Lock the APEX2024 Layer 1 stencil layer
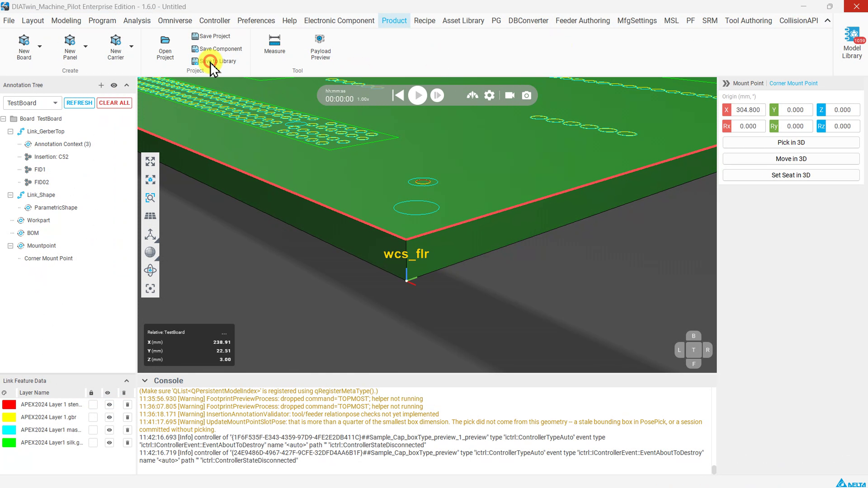This screenshot has width=868, height=488. (x=93, y=404)
